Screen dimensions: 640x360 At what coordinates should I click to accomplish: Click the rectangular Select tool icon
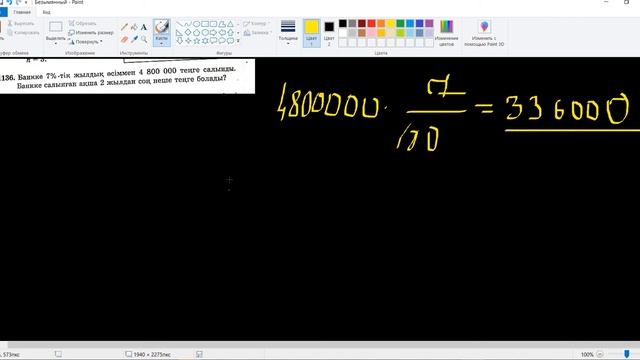[x=56, y=27]
